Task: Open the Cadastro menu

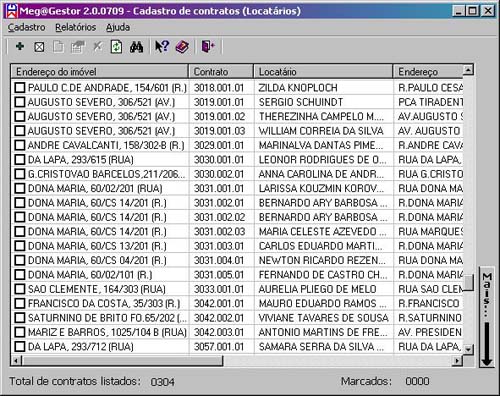Action: pyautogui.click(x=27, y=27)
